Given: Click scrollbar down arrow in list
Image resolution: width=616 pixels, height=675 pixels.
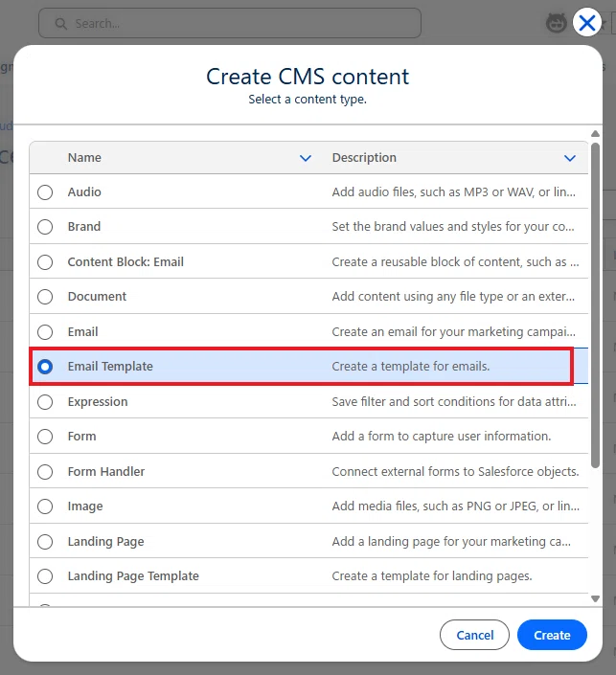Looking at the screenshot, I should pyautogui.click(x=595, y=598).
